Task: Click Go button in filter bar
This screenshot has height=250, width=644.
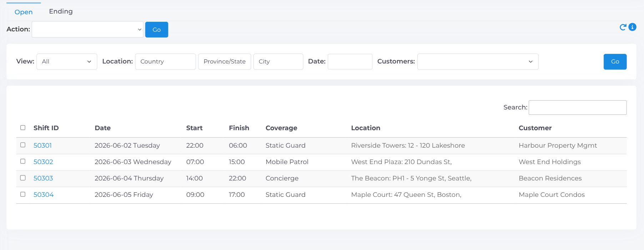Action: (x=615, y=62)
